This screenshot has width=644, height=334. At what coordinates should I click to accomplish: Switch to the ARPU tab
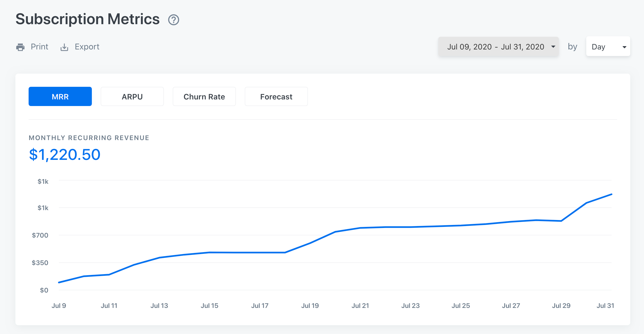[132, 97]
